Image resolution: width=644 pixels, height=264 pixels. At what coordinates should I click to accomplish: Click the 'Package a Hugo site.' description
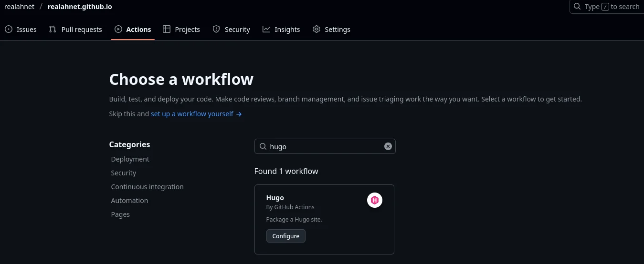(294, 219)
